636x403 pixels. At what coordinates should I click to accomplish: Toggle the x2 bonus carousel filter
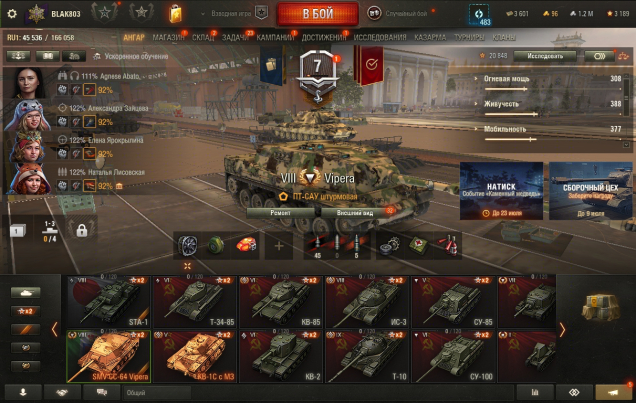pos(26,311)
